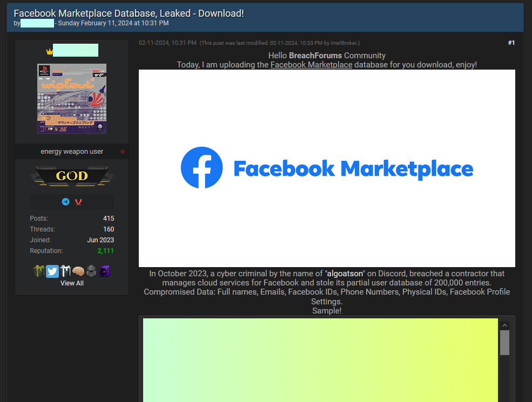Click the green-ribbon gift box award
Screen dimensions: 532x402
pos(38,271)
